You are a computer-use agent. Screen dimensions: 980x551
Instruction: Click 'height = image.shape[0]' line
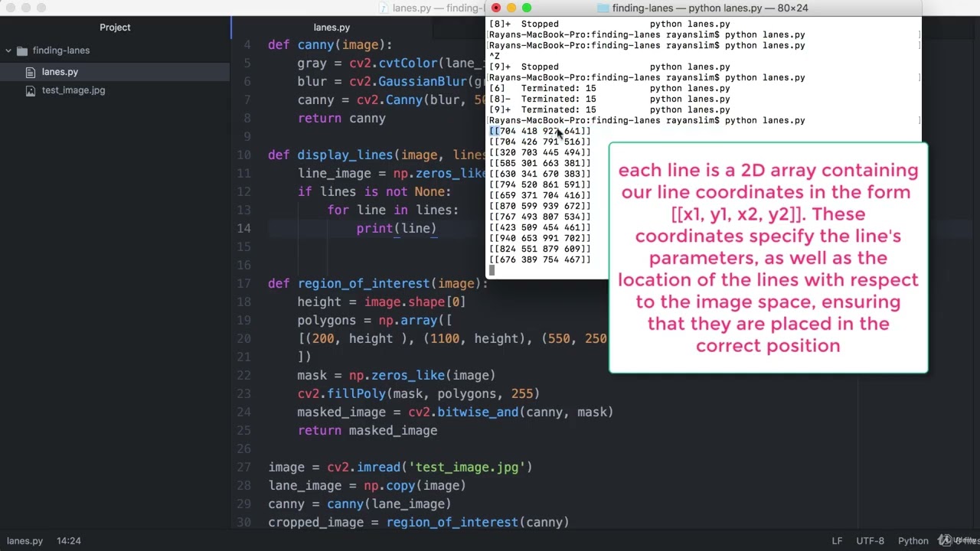pos(381,302)
